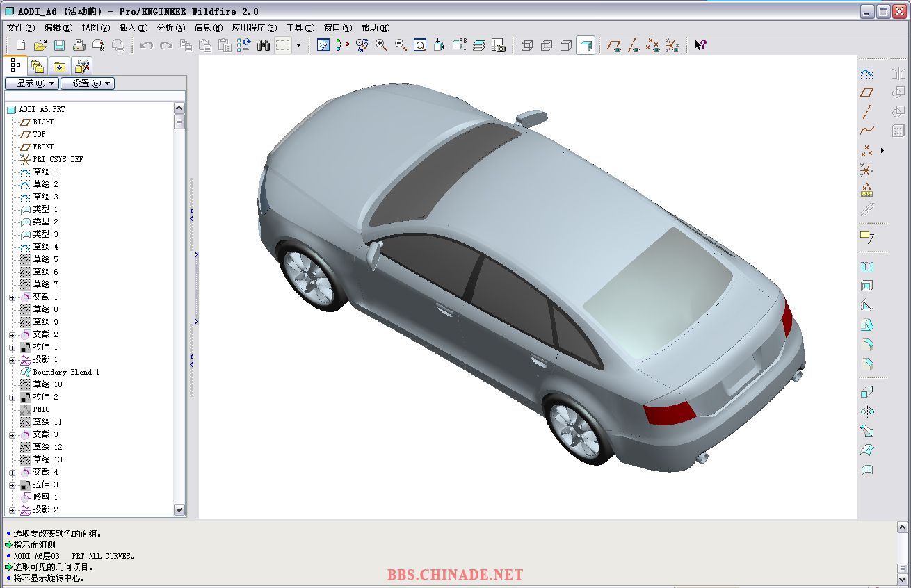This screenshot has width=911, height=588.
Task: Open the Layers icon in the toolbar
Action: click(x=479, y=45)
